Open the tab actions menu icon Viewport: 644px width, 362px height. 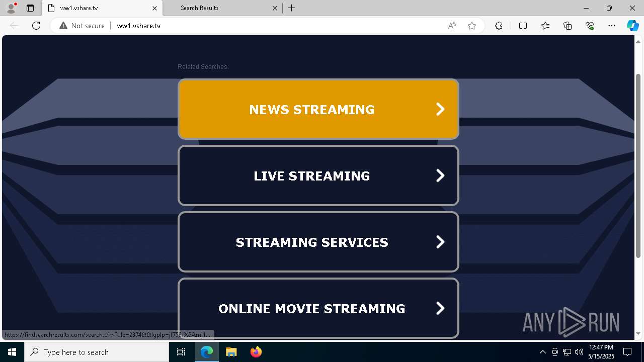point(30,8)
